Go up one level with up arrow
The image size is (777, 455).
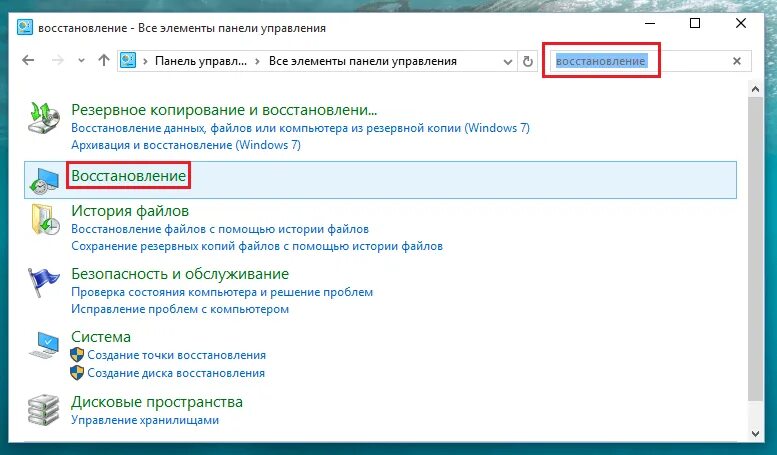point(104,60)
